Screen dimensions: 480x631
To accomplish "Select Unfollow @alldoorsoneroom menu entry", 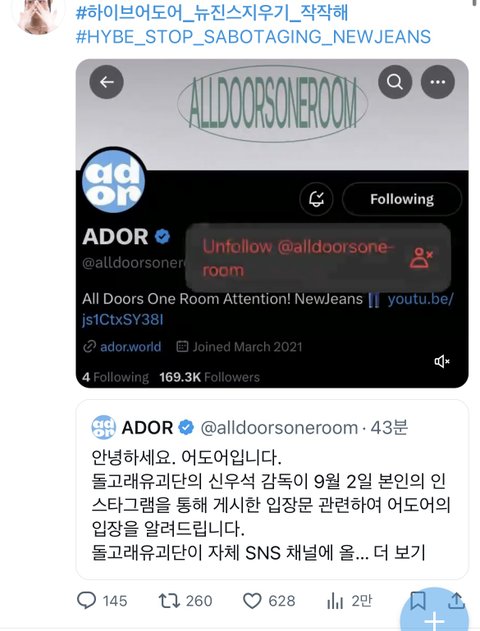I will pyautogui.click(x=318, y=258).
